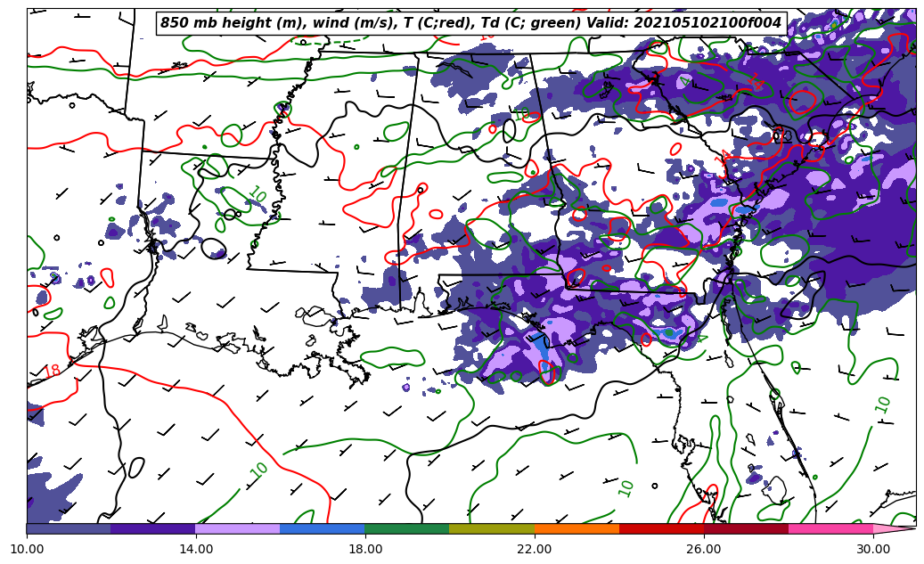Click the red 18 isotherm label
The image size is (924, 564).
[x=52, y=372]
